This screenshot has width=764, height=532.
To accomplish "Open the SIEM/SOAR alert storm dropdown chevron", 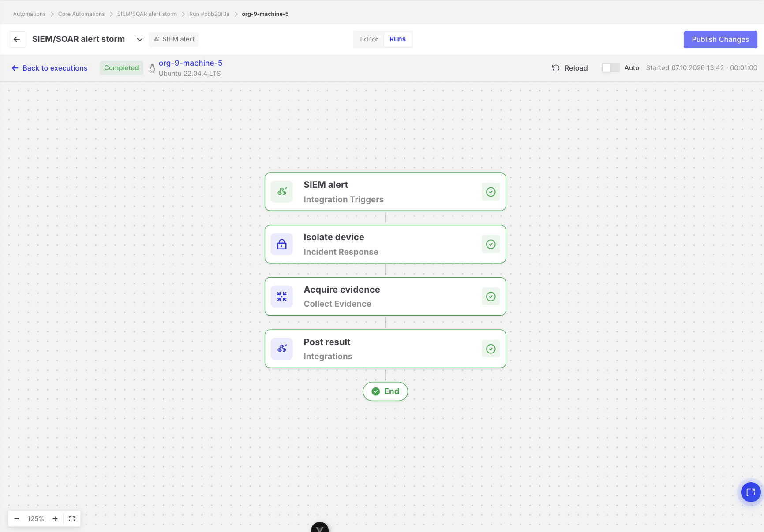I will [140, 39].
